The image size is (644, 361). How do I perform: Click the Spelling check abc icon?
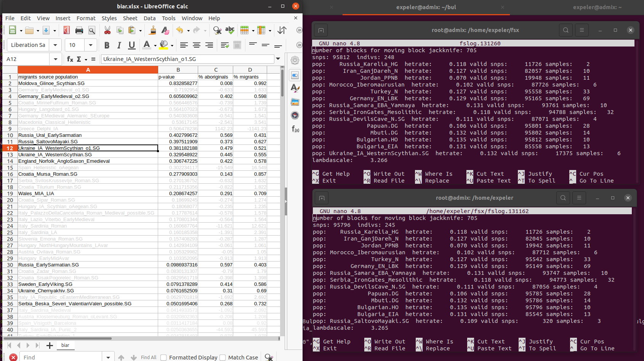coord(230,30)
